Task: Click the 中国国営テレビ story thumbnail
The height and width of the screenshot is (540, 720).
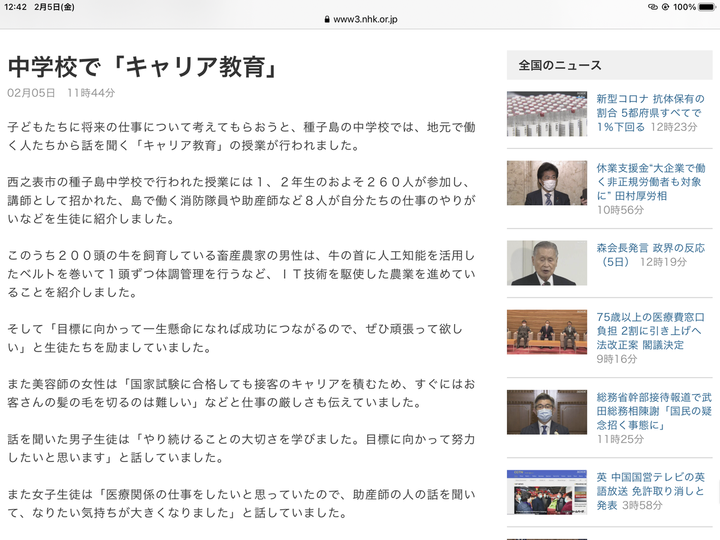Action: pyautogui.click(x=547, y=491)
